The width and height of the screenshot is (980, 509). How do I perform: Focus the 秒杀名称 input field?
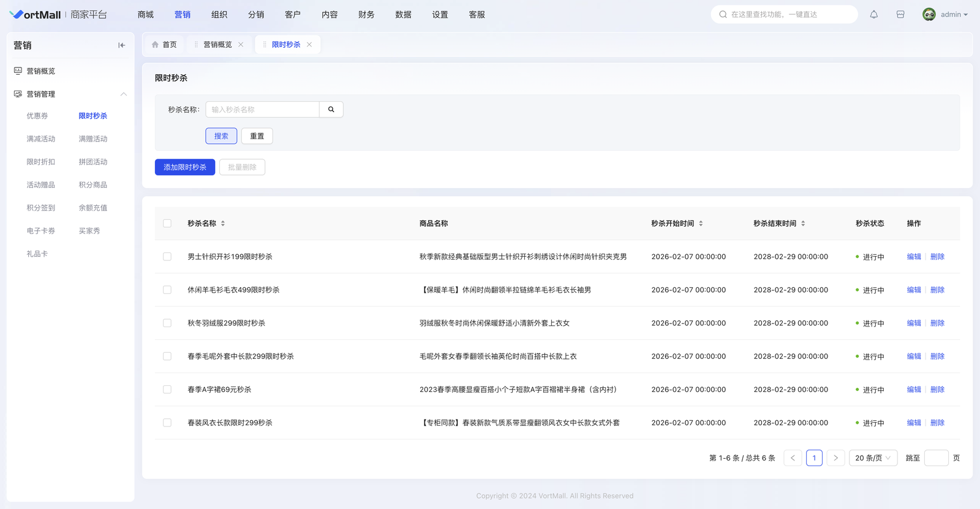pos(262,110)
